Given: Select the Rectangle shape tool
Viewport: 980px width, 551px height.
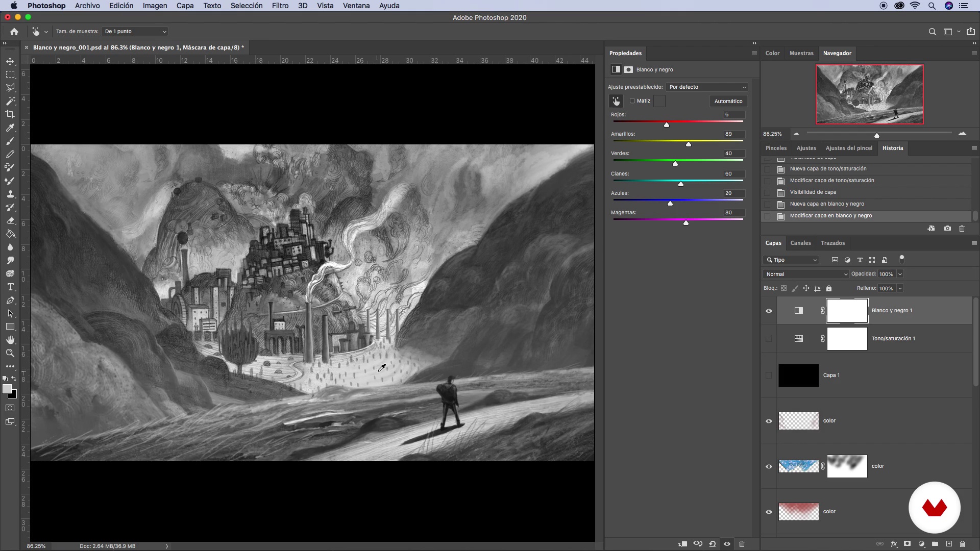Looking at the screenshot, I should pyautogui.click(x=10, y=327).
